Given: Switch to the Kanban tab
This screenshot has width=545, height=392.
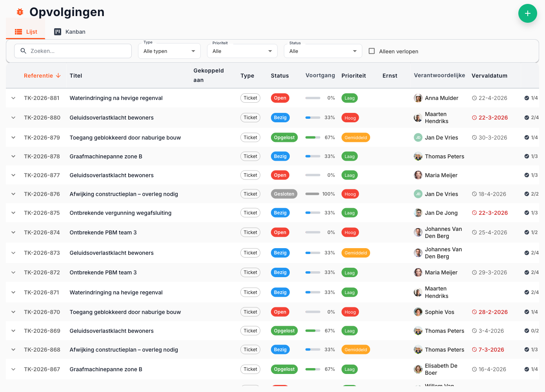Looking at the screenshot, I should (x=70, y=32).
